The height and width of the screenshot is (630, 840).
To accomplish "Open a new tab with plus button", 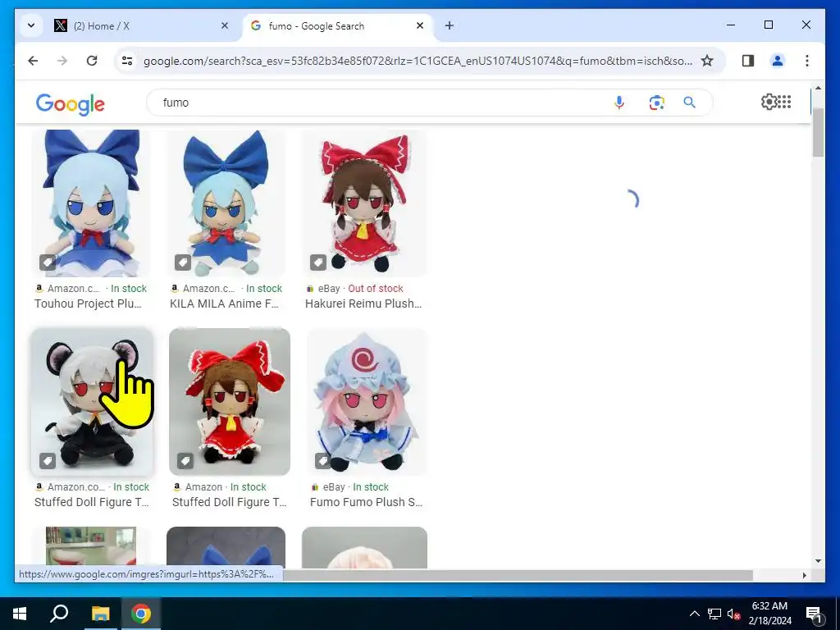I will [x=449, y=25].
